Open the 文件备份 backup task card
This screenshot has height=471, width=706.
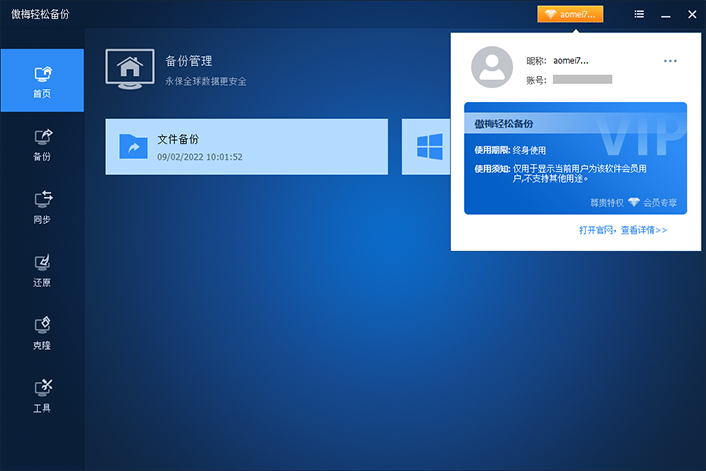[247, 147]
